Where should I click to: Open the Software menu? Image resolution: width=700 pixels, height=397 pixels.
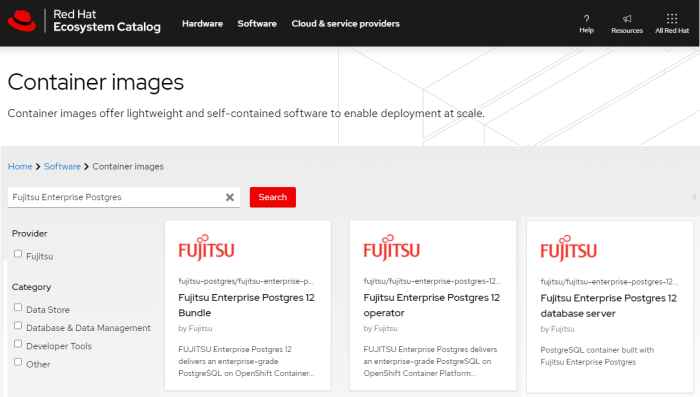[257, 24]
